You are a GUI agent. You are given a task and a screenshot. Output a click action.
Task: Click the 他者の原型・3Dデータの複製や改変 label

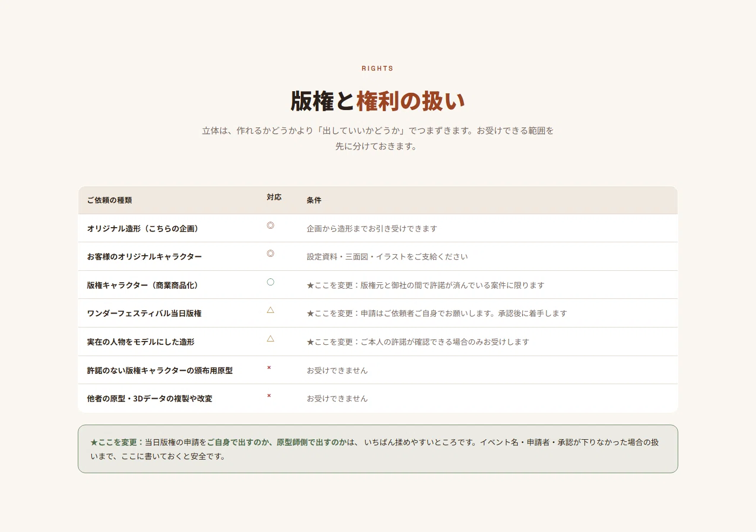click(150, 399)
